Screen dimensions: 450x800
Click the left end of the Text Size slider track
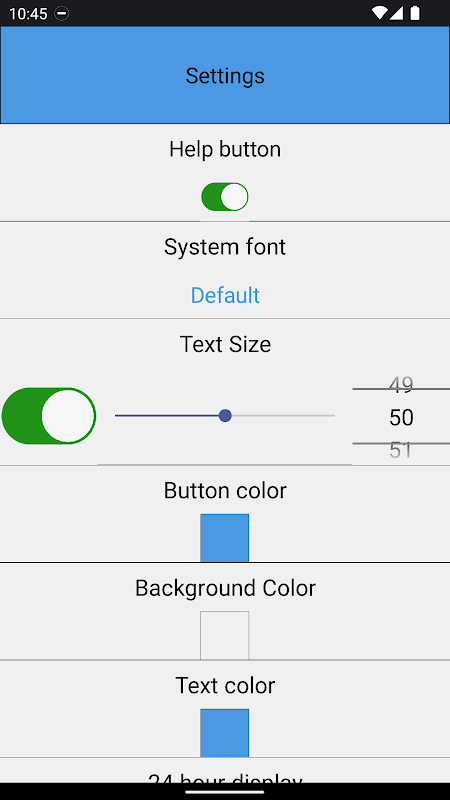click(118, 416)
